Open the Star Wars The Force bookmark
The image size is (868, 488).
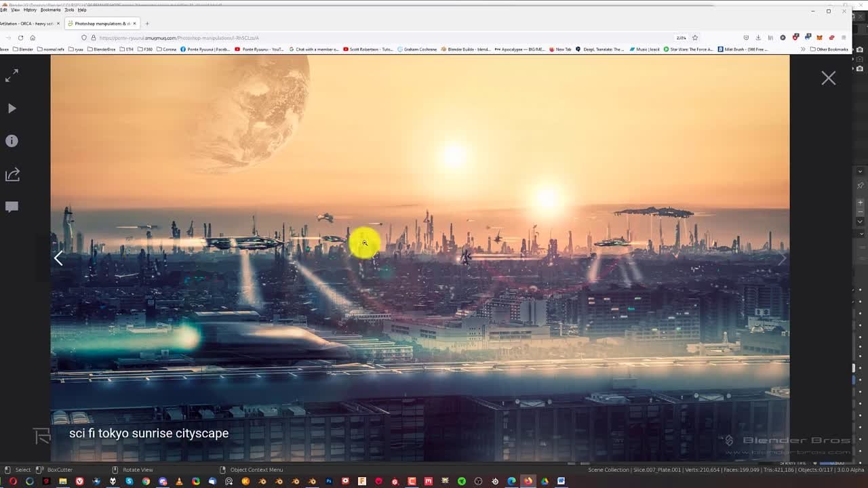pos(688,49)
